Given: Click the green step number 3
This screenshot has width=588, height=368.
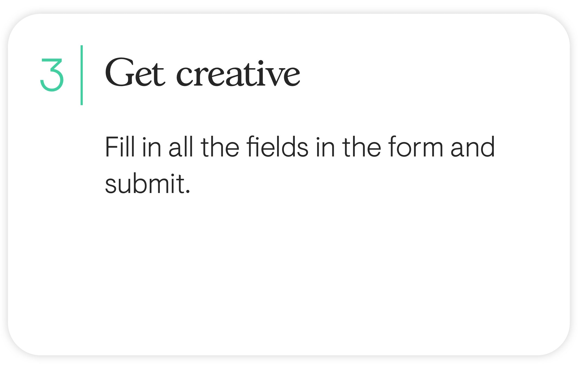Looking at the screenshot, I should pyautogui.click(x=52, y=75).
